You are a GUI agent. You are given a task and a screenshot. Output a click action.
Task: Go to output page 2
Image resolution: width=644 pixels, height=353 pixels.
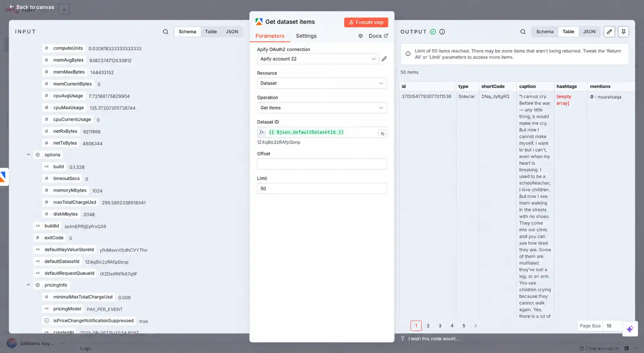428,326
